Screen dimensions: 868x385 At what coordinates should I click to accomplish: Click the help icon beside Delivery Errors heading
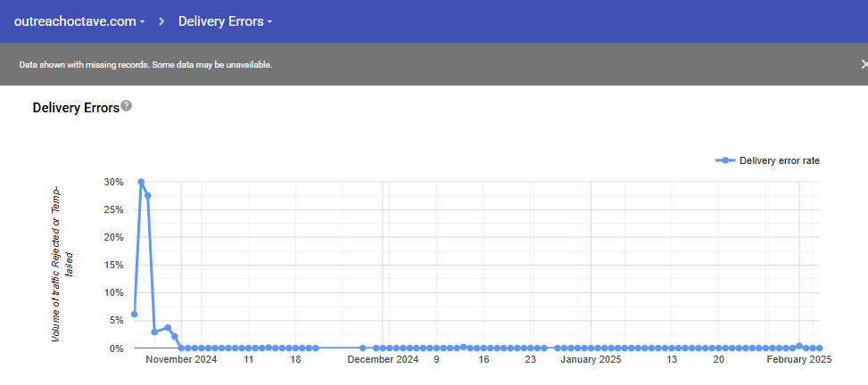(127, 106)
